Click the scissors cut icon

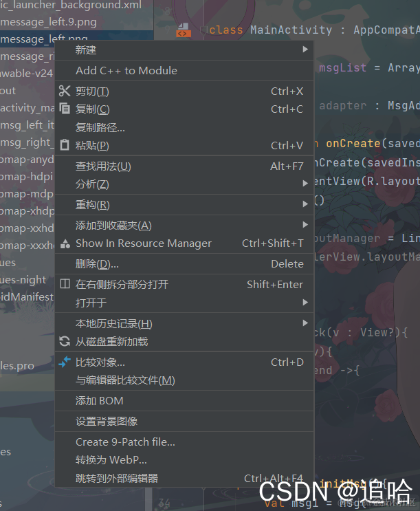65,91
